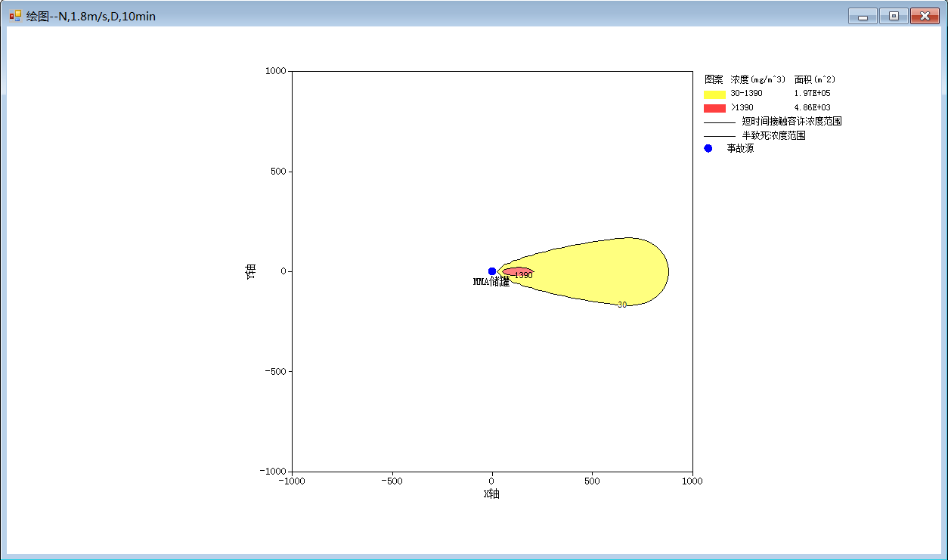Click the 事故源 legend label

[x=740, y=149]
